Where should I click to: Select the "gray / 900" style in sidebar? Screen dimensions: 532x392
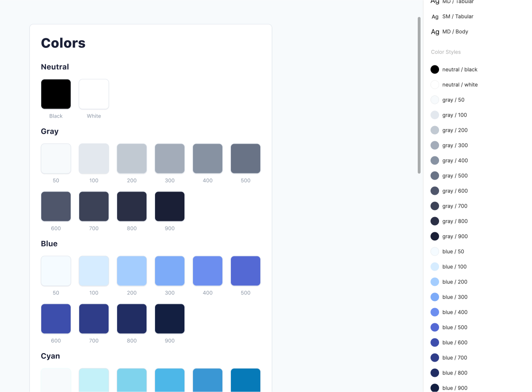(450, 236)
